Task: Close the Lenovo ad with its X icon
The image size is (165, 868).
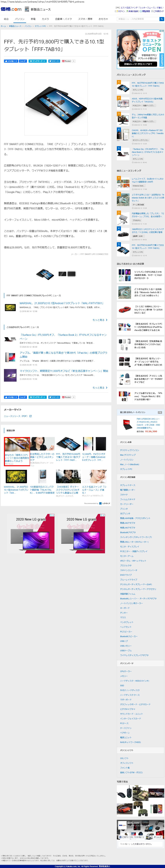Action: pos(163,31)
